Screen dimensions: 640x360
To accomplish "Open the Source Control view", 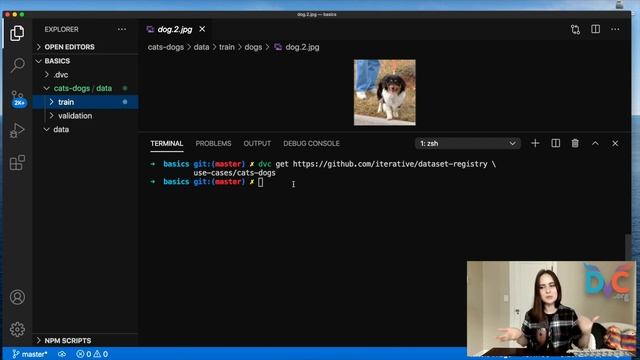I will (18, 98).
